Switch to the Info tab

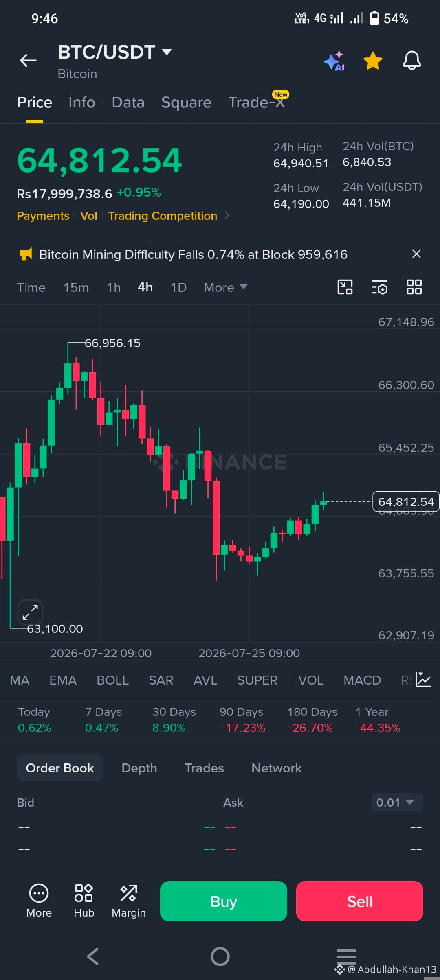82,103
